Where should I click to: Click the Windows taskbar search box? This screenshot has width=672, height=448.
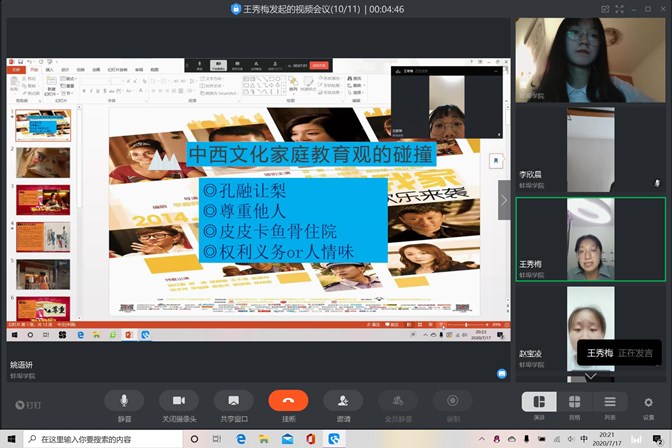point(90,439)
